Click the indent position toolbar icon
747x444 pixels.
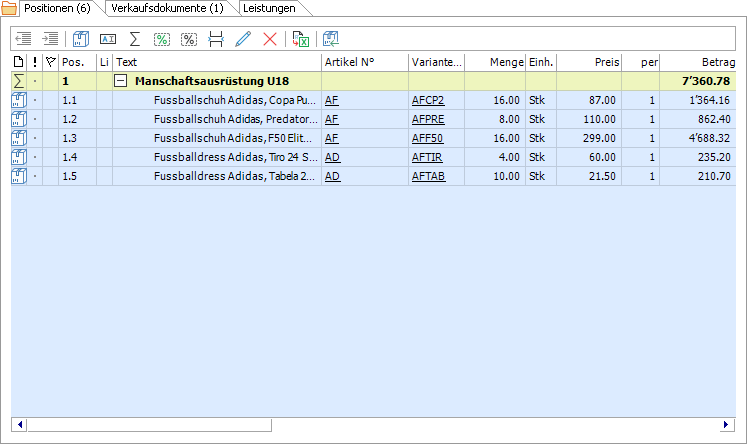(x=50, y=39)
